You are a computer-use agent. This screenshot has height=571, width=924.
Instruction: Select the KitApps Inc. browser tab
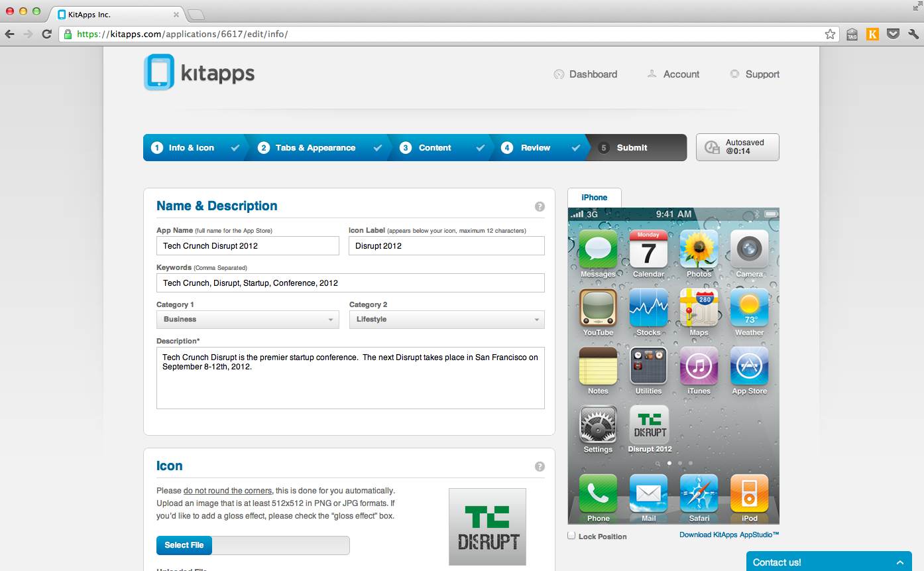tap(117, 14)
